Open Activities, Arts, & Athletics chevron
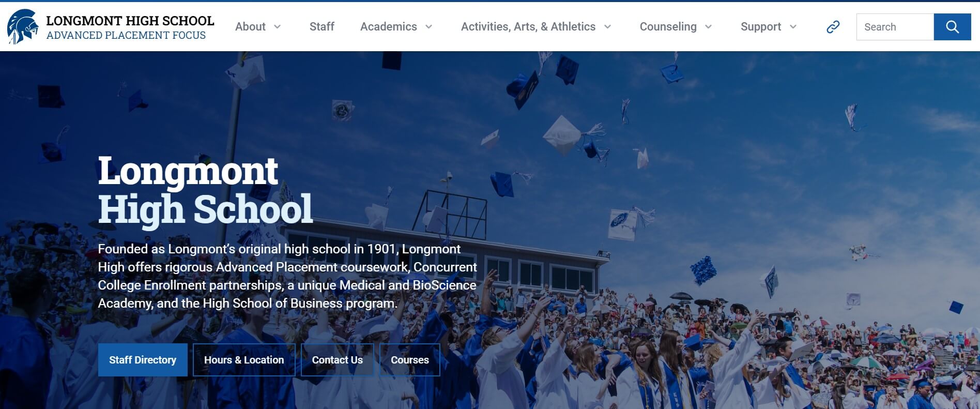The width and height of the screenshot is (980, 409). [x=607, y=27]
